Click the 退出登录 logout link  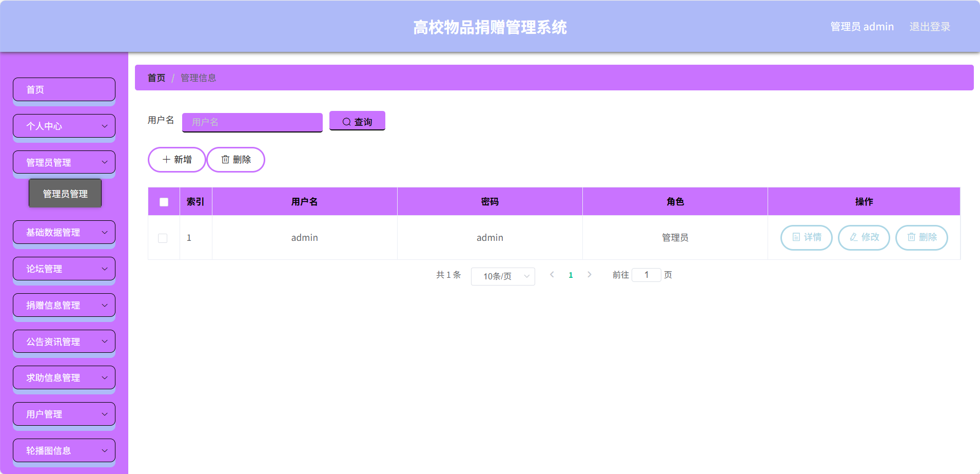(x=930, y=27)
